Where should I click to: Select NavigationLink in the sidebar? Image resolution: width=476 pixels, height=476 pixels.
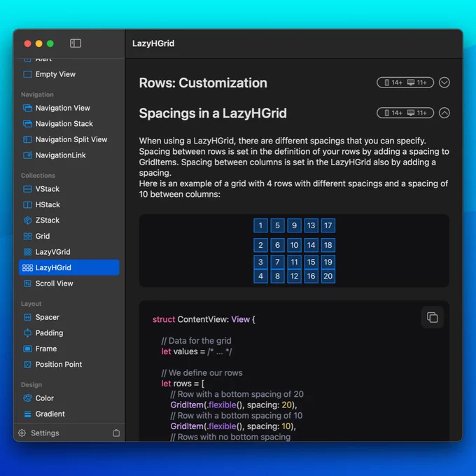point(69,155)
